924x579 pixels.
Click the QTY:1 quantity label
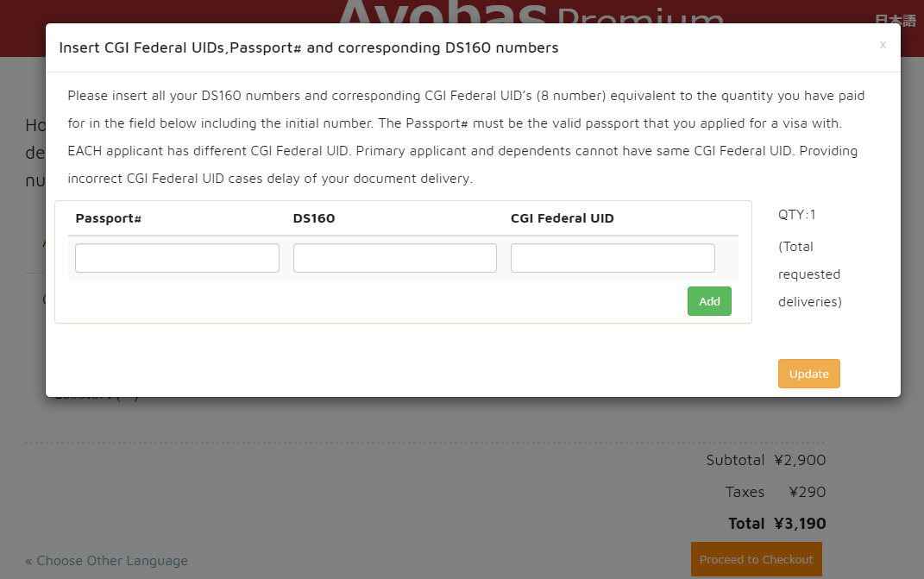(797, 215)
